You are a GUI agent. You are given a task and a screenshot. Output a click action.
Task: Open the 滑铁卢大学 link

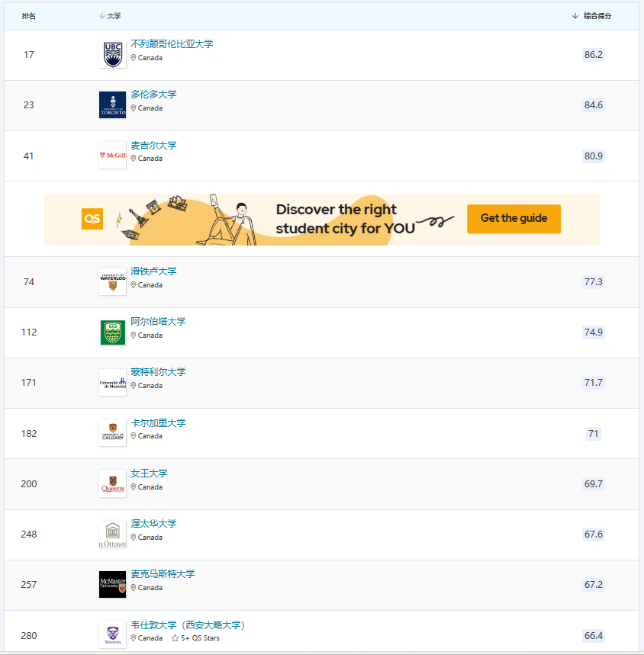pyautogui.click(x=153, y=271)
